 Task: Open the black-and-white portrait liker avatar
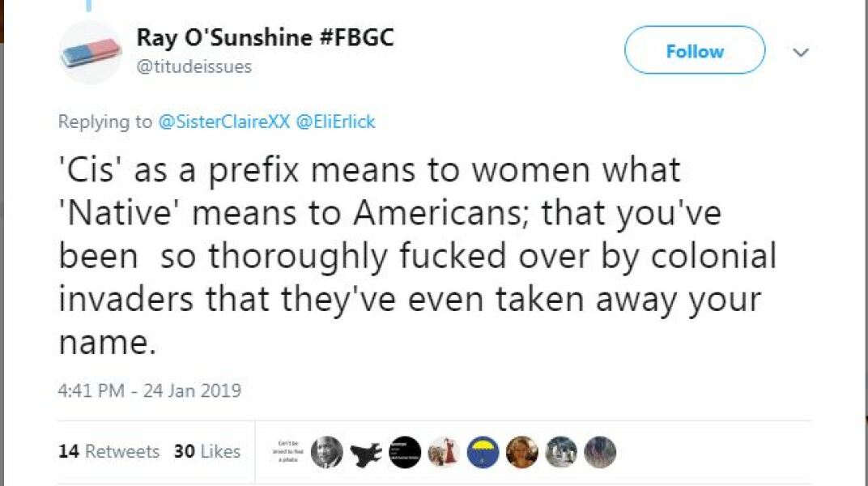click(325, 451)
